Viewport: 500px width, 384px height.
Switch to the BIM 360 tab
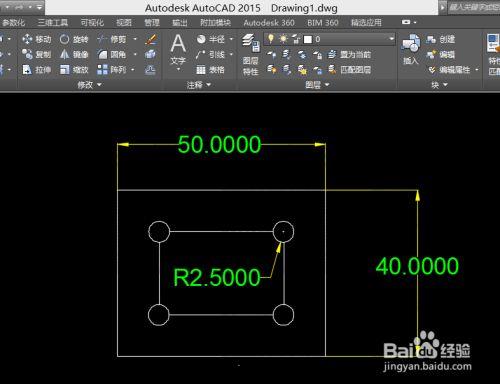click(323, 23)
